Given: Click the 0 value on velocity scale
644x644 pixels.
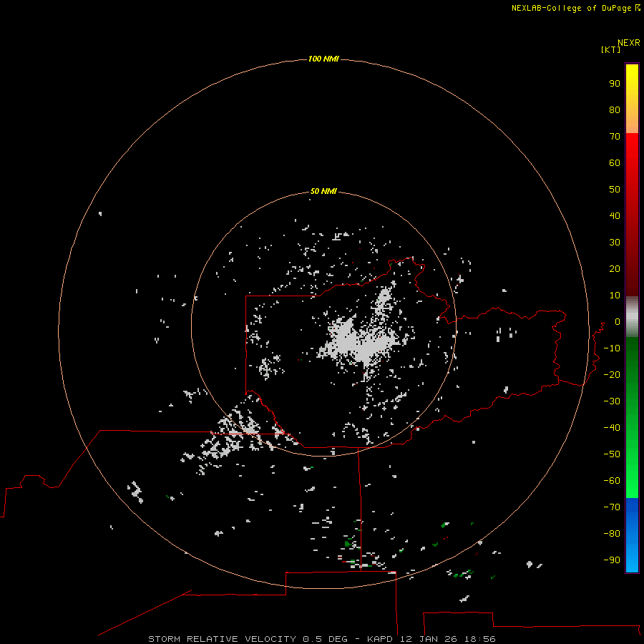Looking at the screenshot, I should click(618, 321).
